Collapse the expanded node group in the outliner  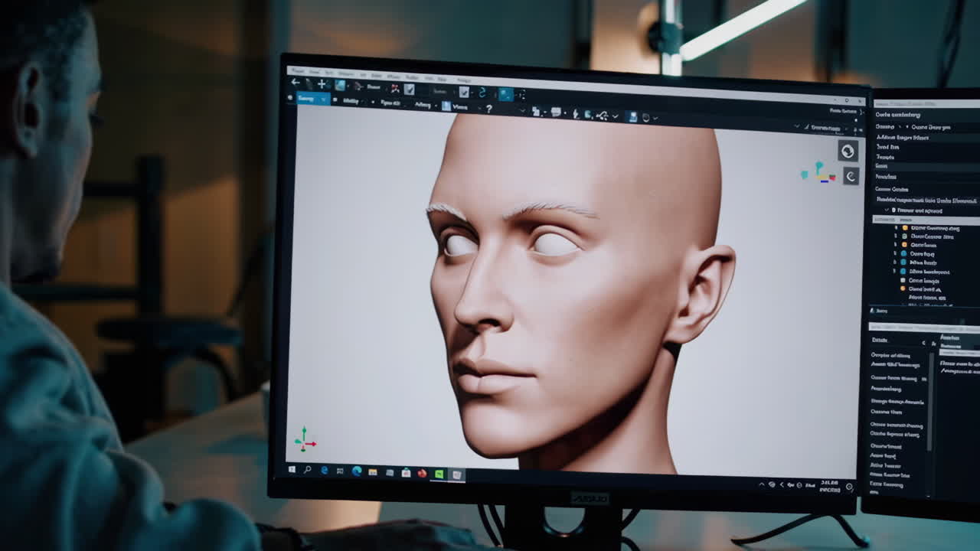click(x=886, y=210)
